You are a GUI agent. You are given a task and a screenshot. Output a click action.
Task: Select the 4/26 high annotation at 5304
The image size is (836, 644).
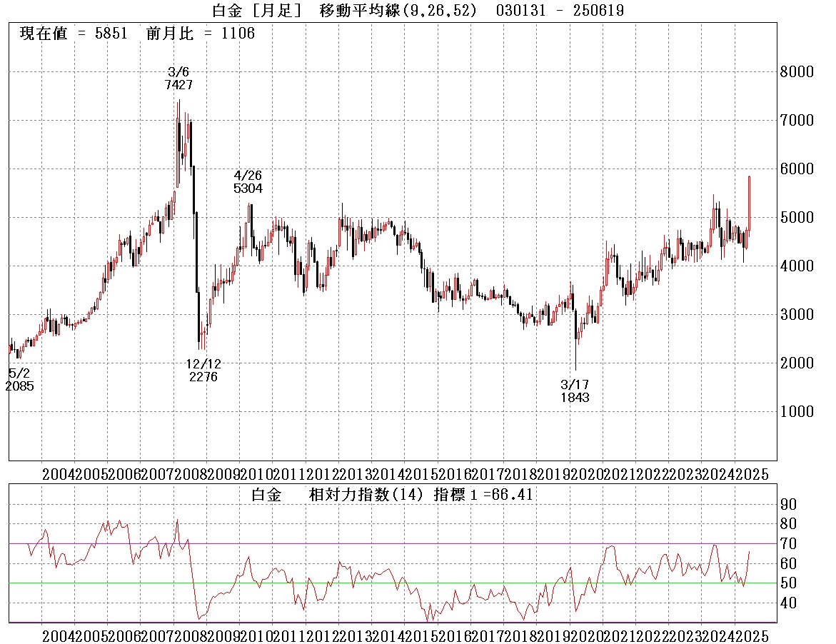[248, 182]
